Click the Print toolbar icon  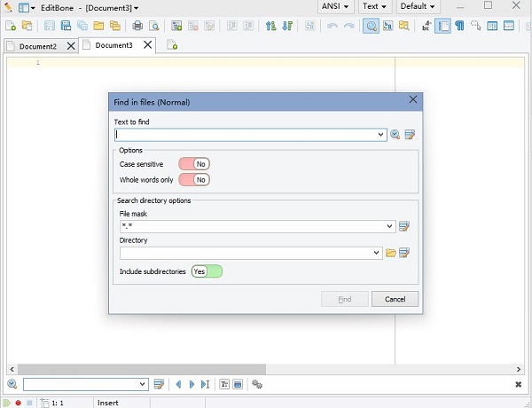pos(137,26)
